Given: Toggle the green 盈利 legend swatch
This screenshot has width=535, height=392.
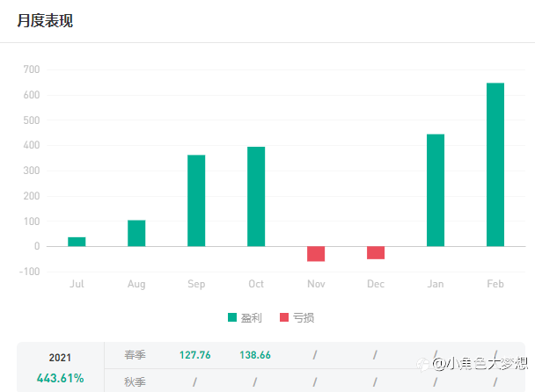Looking at the screenshot, I should [232, 317].
